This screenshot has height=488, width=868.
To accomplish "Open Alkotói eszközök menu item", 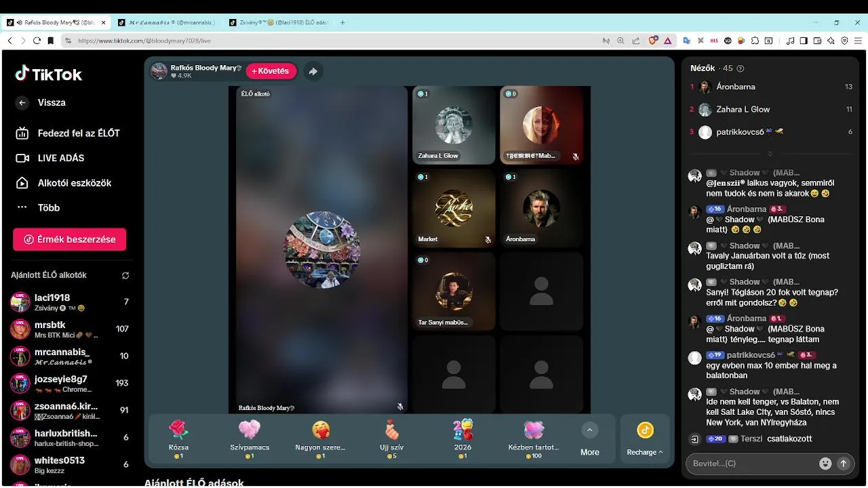I will tap(63, 183).
